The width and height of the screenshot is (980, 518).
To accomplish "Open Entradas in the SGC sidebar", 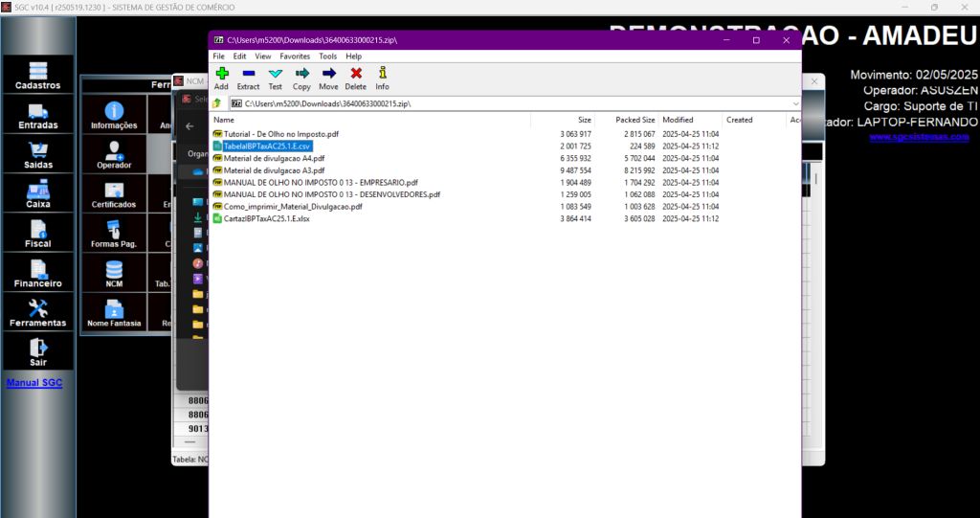I will click(38, 115).
